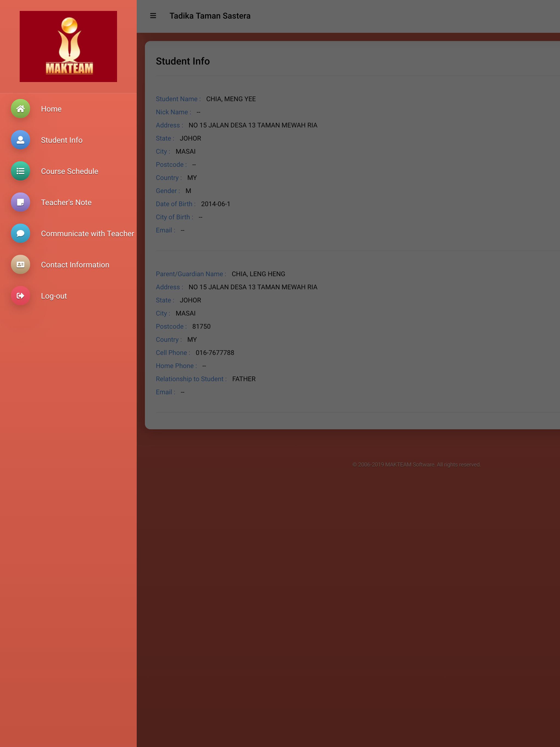The image size is (560, 747).
Task: Click the Cell Phone label
Action: (173, 352)
